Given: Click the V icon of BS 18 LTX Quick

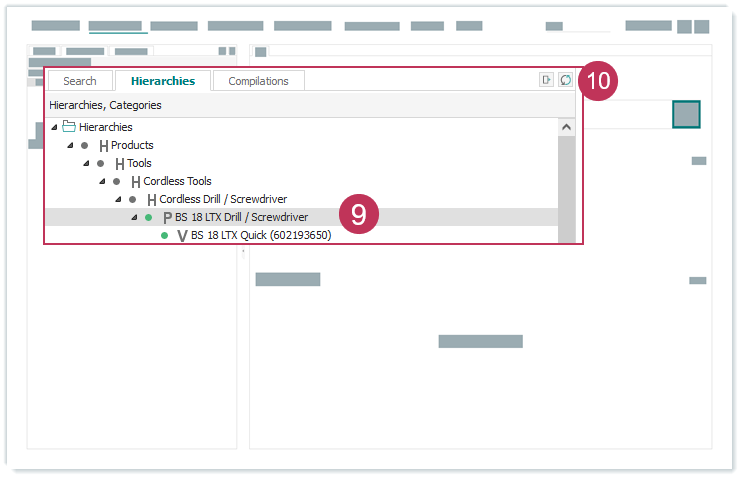Looking at the screenshot, I should click(182, 236).
